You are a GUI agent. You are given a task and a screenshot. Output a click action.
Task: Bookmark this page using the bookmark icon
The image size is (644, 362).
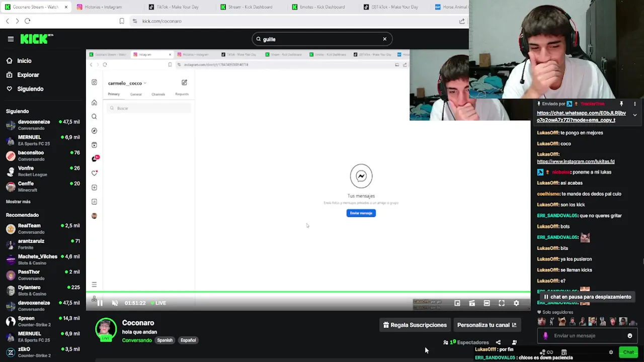pos(122,21)
